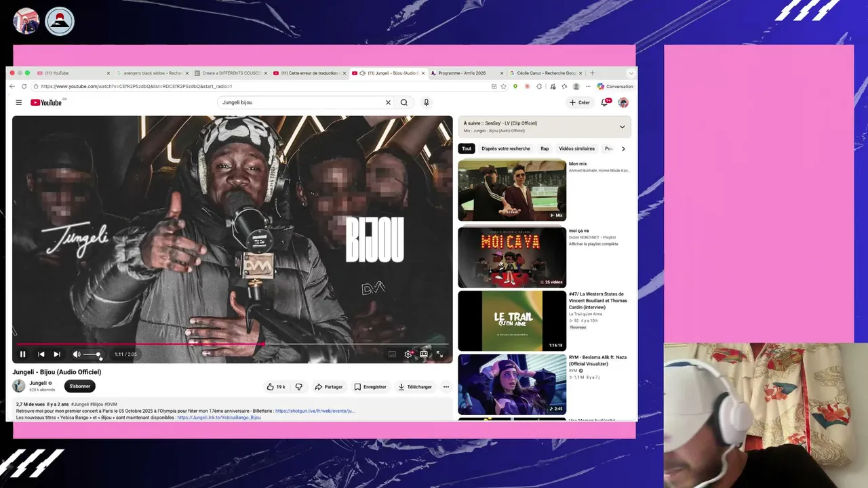Open the RYM channel name
This screenshot has width=868, height=488.
tap(573, 371)
